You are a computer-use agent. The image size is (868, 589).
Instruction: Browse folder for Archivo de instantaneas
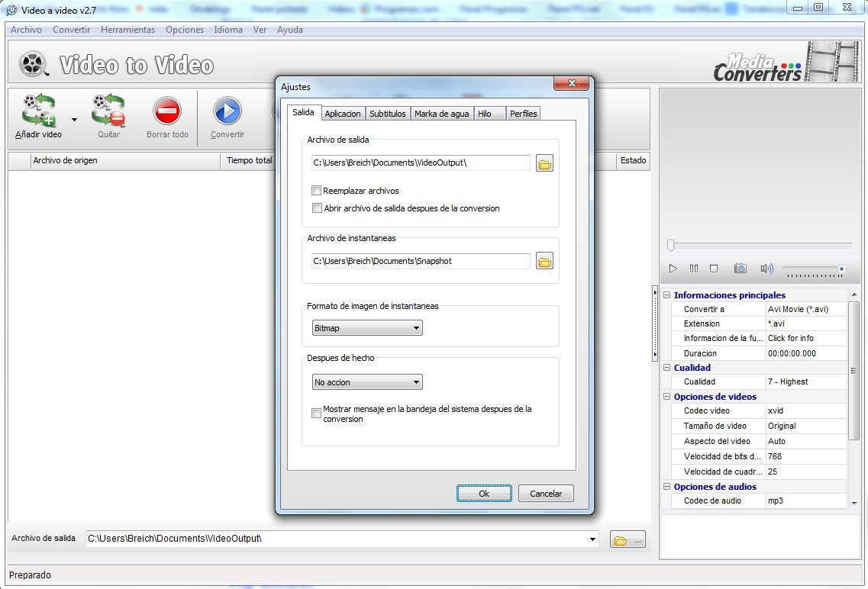click(x=545, y=262)
